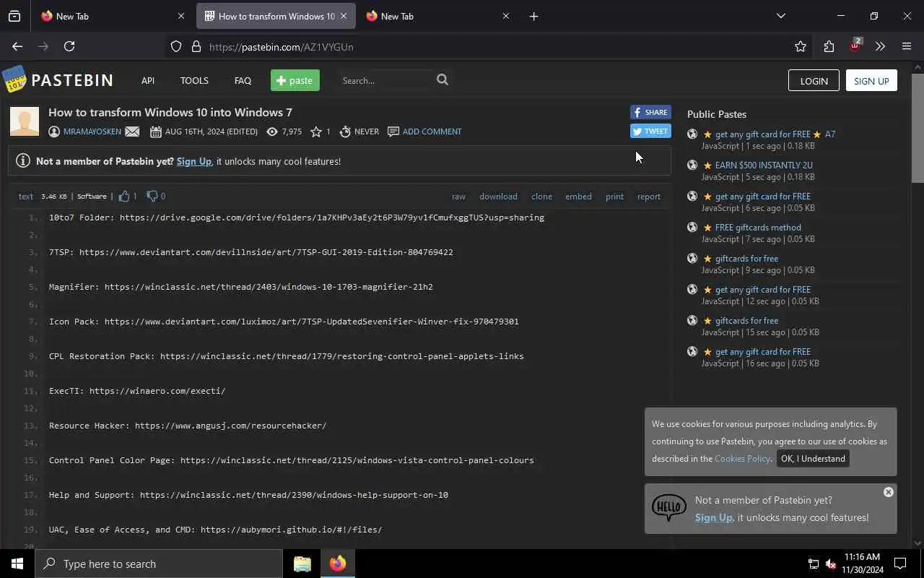Open a new tab with plus button
The image size is (924, 578).
point(533,16)
